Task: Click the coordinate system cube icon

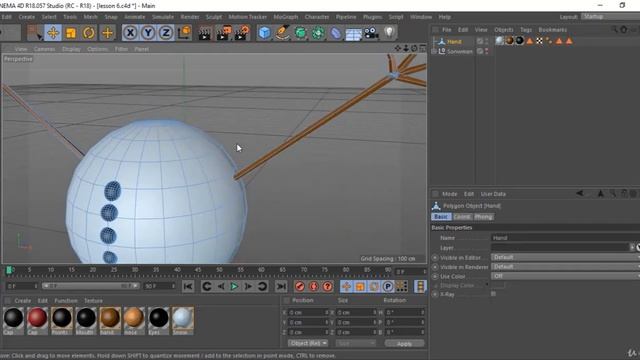Action: tap(184, 33)
